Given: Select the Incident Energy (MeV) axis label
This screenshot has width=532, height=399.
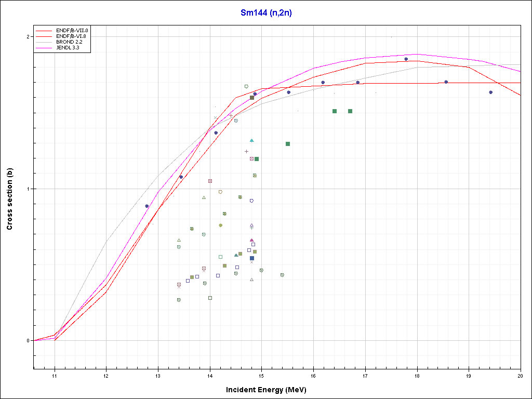Looking at the screenshot, I should (270, 390).
